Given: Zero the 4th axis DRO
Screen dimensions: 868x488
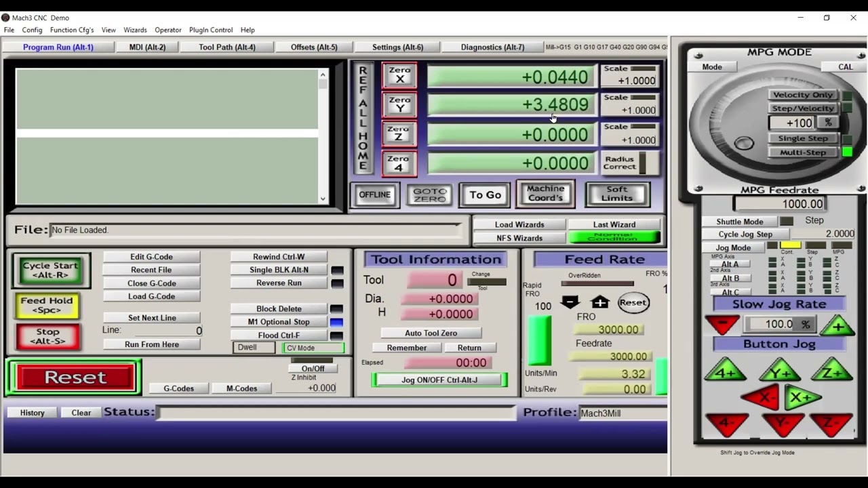Looking at the screenshot, I should (x=399, y=163).
